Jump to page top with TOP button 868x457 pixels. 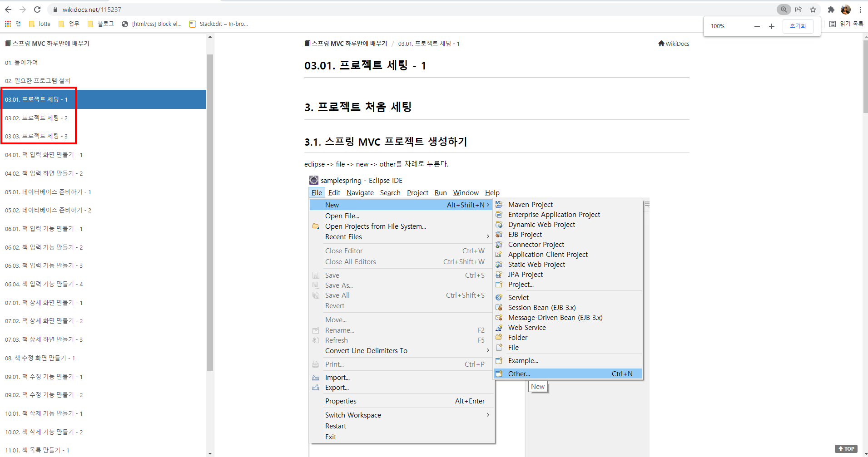point(846,449)
